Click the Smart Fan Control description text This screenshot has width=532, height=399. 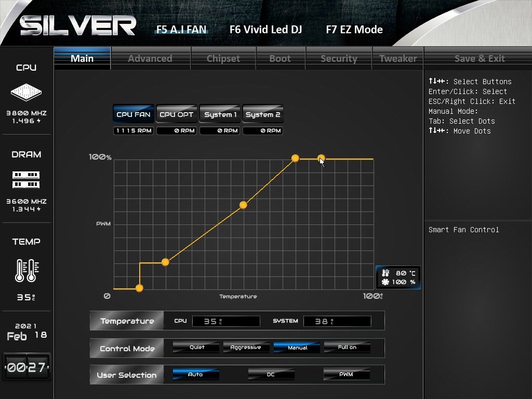(x=463, y=230)
